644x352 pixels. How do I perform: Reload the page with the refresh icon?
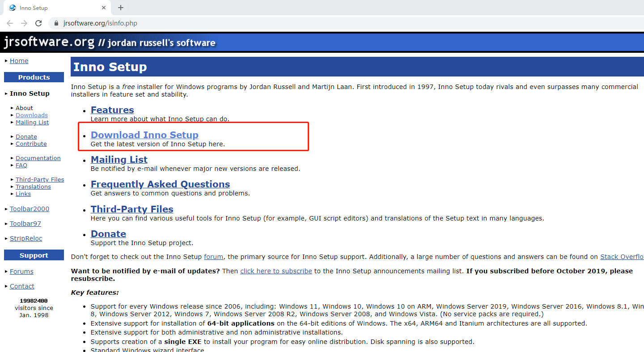(x=38, y=23)
